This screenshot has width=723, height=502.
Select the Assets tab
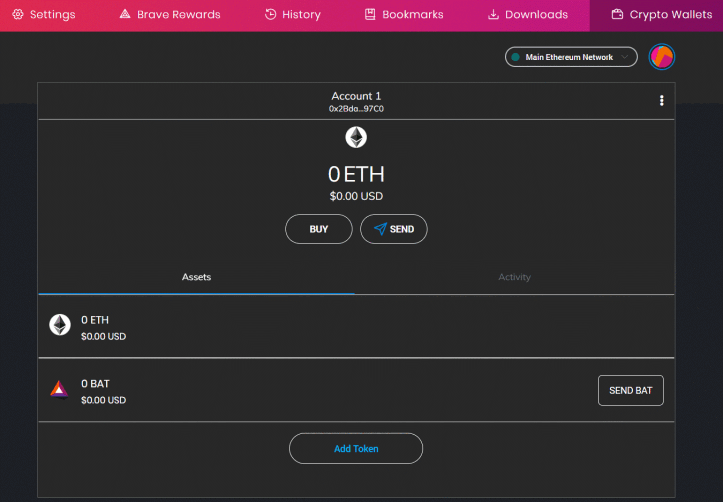point(196,277)
